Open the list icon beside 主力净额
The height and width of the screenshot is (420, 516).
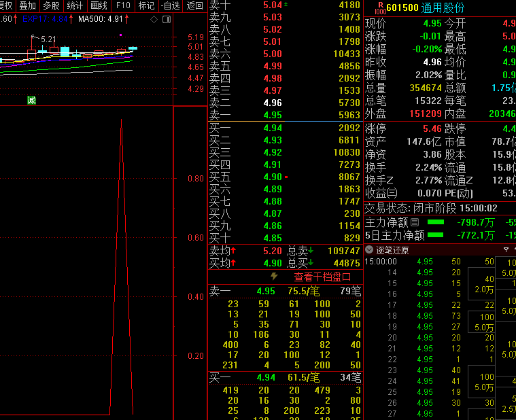click(415, 222)
